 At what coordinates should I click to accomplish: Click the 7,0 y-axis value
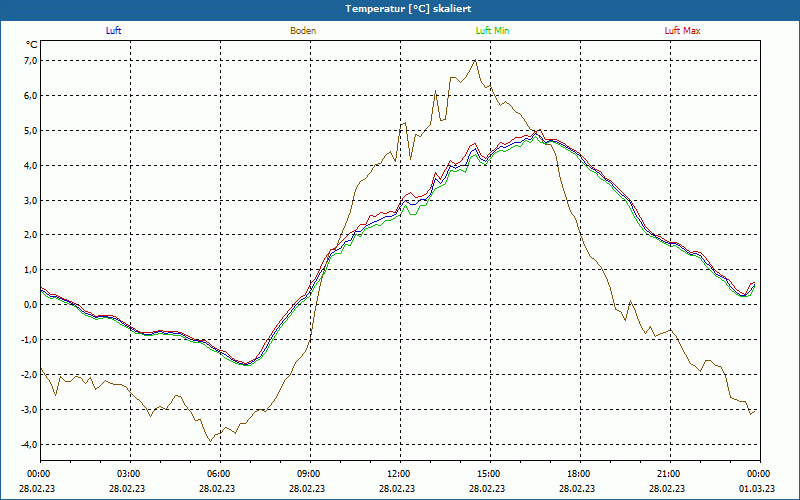[x=31, y=61]
